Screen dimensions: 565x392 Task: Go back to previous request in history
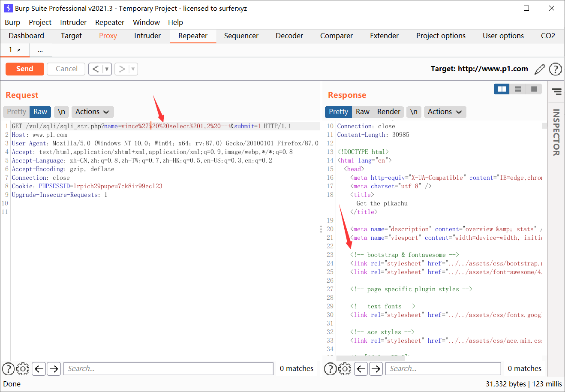click(96, 69)
